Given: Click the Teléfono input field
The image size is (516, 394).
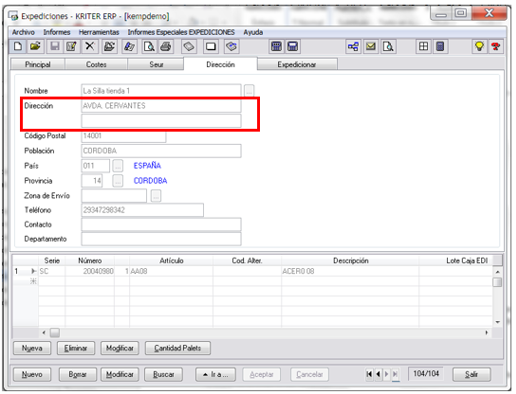Looking at the screenshot, I should (142, 210).
